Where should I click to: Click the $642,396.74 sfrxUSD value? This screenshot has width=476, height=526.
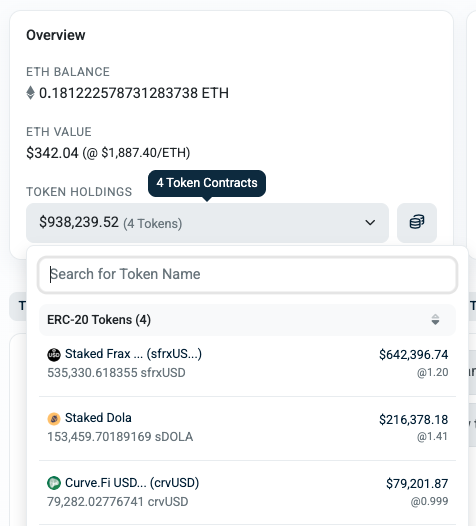(x=413, y=355)
